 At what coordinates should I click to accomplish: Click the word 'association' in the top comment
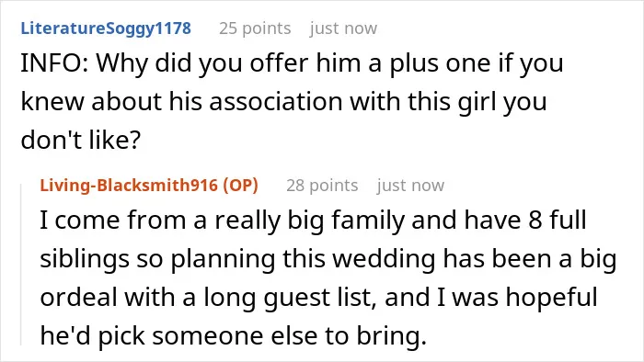pos(276,102)
